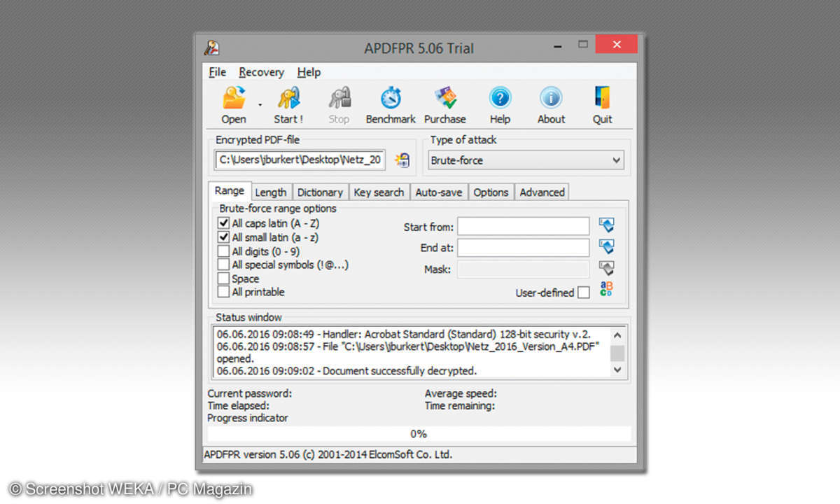Switch to the Length tab
This screenshot has width=840, height=504.
coord(271,192)
